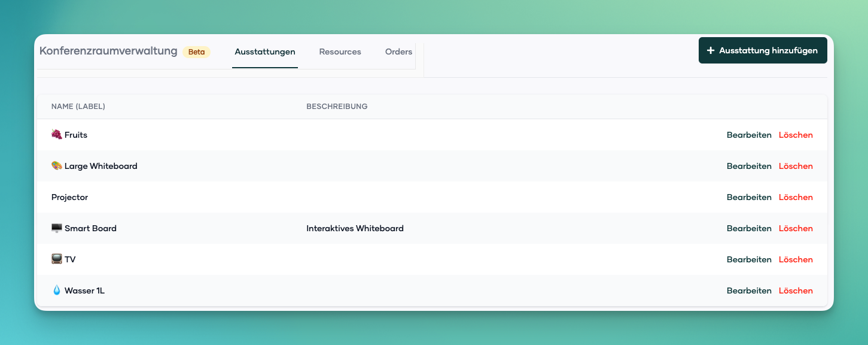Viewport: 868px width, 345px height.
Task: Edit the Smart Board row
Action: click(748, 228)
